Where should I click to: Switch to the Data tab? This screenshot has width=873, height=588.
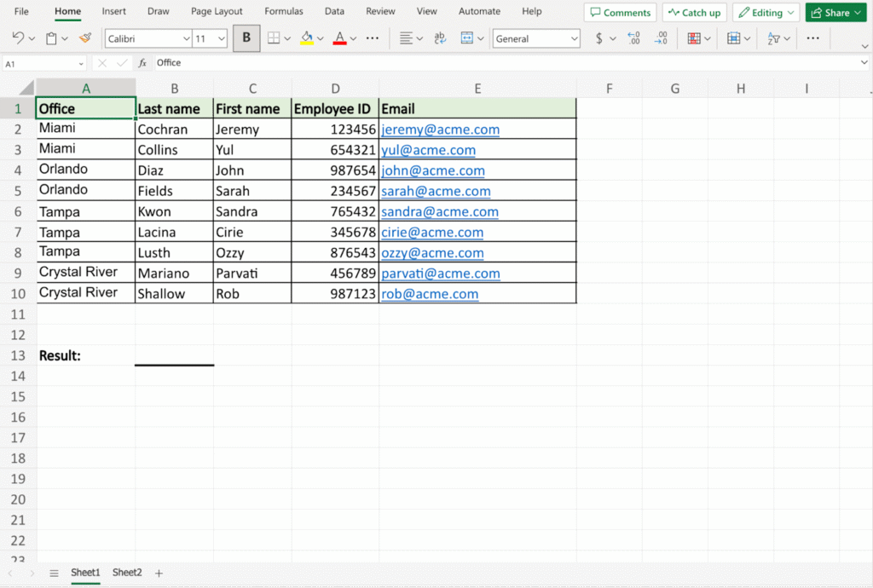coord(334,11)
